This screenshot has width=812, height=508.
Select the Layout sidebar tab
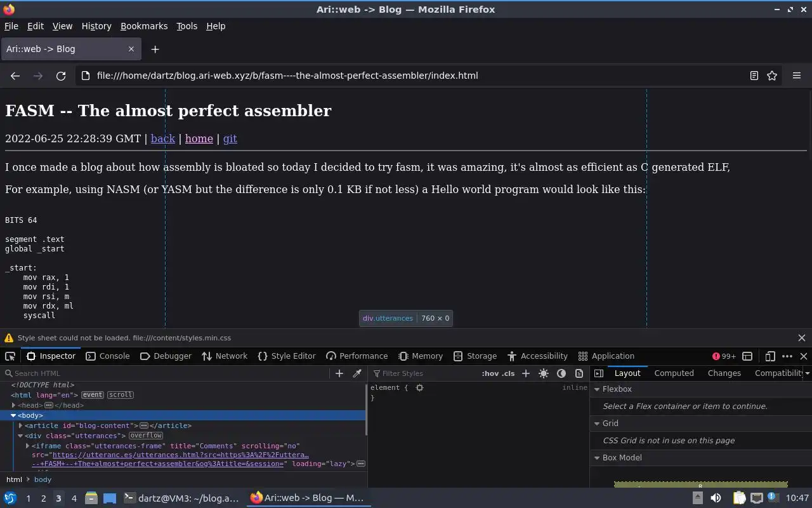coord(627,373)
